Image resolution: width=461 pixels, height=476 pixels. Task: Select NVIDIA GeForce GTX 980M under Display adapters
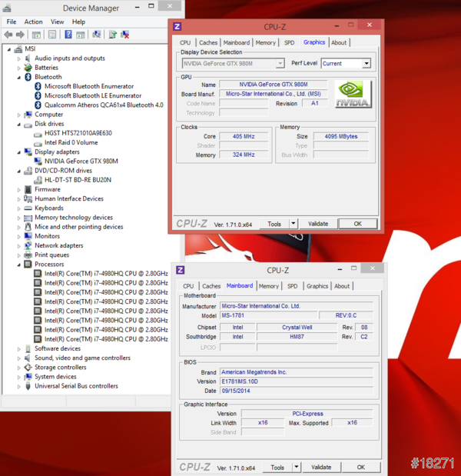click(81, 161)
